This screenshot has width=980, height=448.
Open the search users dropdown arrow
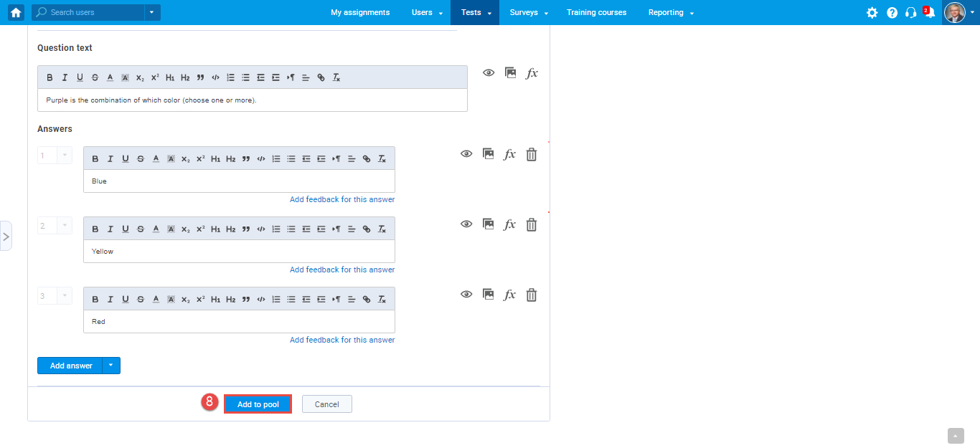[x=151, y=12]
